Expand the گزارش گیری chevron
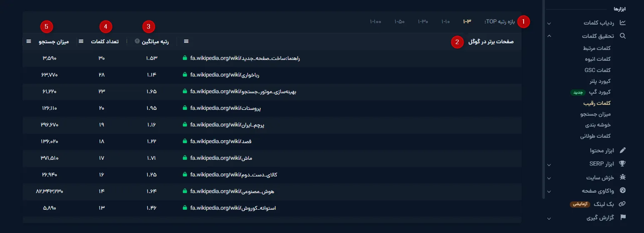644x233 pixels. point(549,218)
